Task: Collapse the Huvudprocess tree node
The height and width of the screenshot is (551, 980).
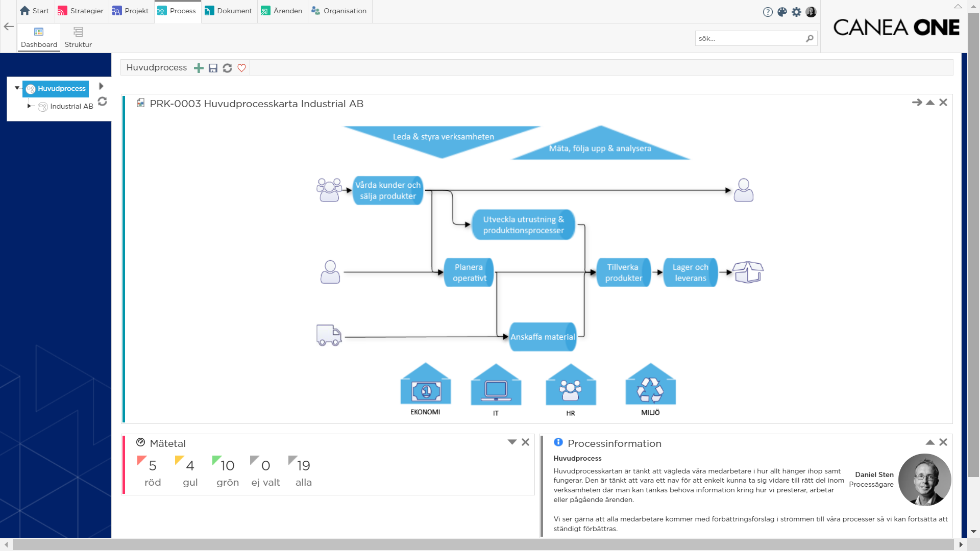Action: pos(17,88)
